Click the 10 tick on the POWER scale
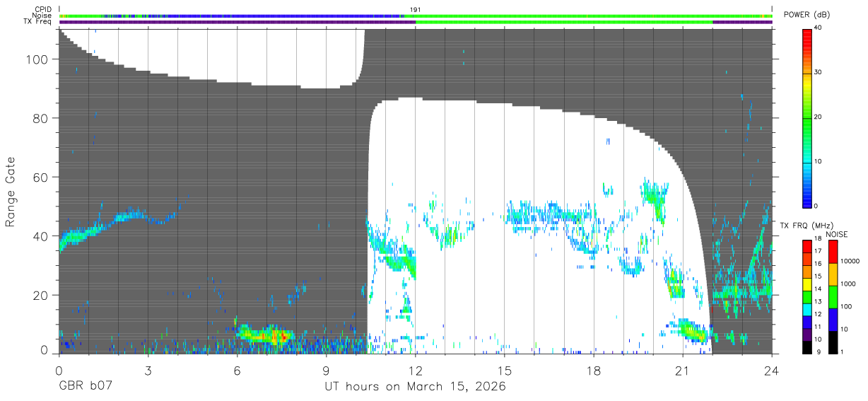 coord(818,161)
